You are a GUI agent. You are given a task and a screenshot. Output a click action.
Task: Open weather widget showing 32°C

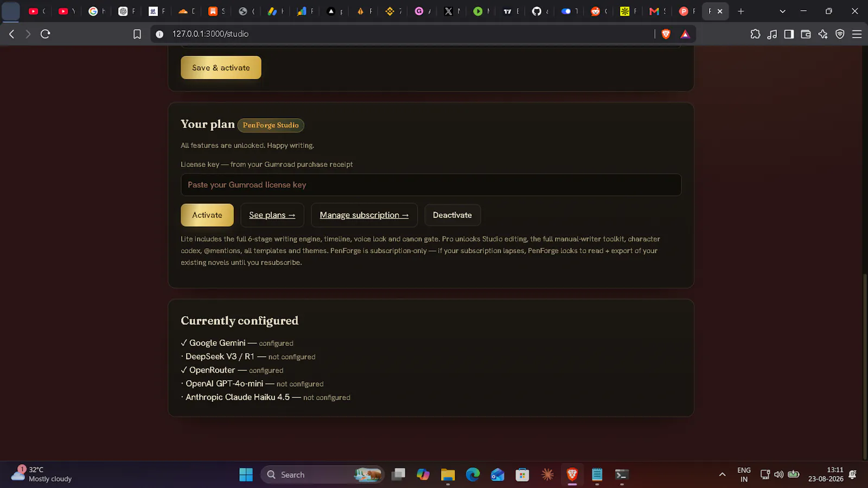(42, 474)
